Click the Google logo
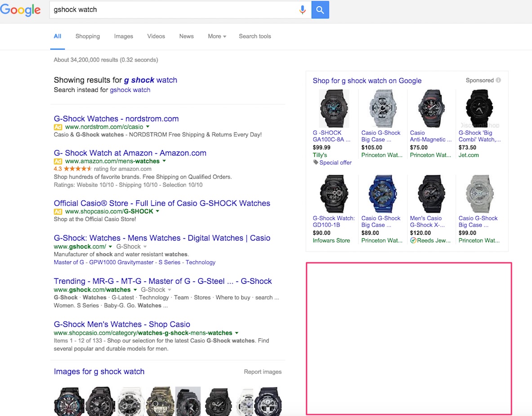 [x=21, y=10]
